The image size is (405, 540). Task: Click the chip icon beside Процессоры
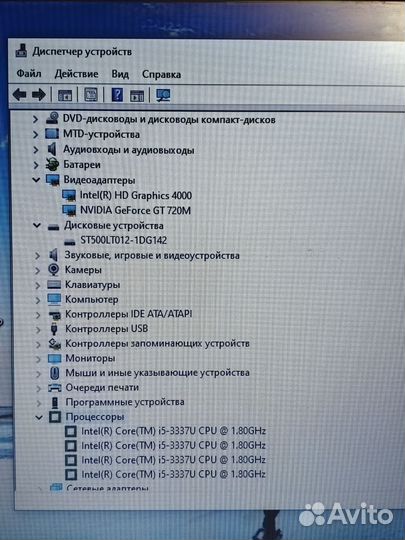tap(55, 417)
